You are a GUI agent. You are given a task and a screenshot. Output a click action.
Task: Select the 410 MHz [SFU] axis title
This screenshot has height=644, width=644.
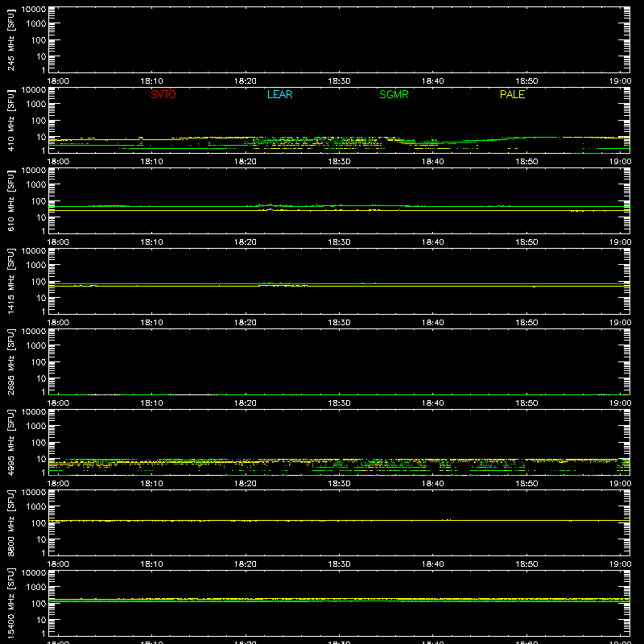click(10, 120)
